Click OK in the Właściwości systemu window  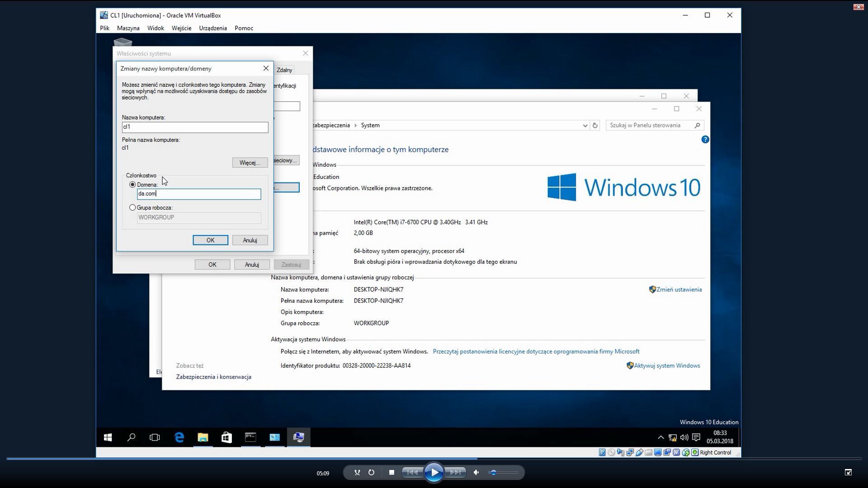point(212,264)
